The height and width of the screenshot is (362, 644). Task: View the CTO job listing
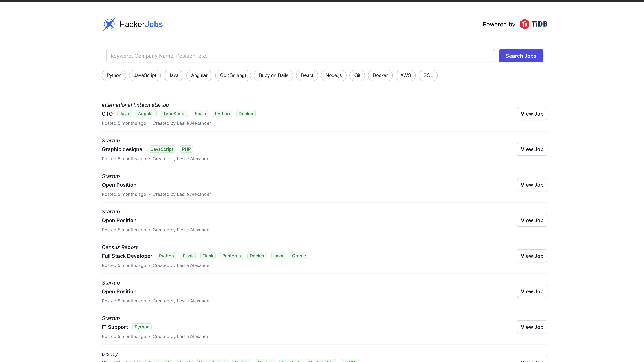pos(532,114)
